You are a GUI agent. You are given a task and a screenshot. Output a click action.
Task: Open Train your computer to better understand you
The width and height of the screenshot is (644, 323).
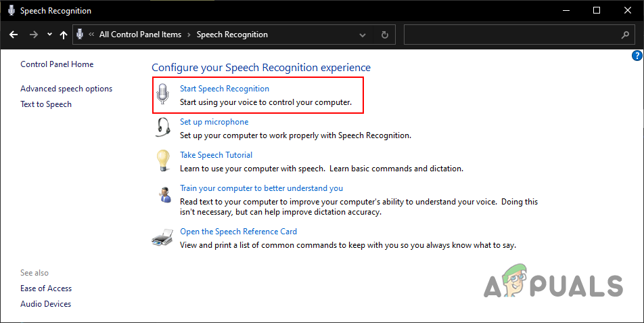click(x=261, y=188)
